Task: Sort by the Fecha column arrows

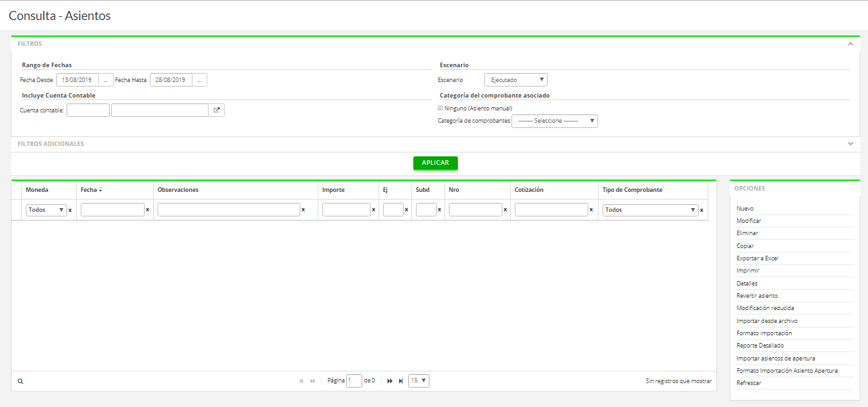Action: coord(101,190)
